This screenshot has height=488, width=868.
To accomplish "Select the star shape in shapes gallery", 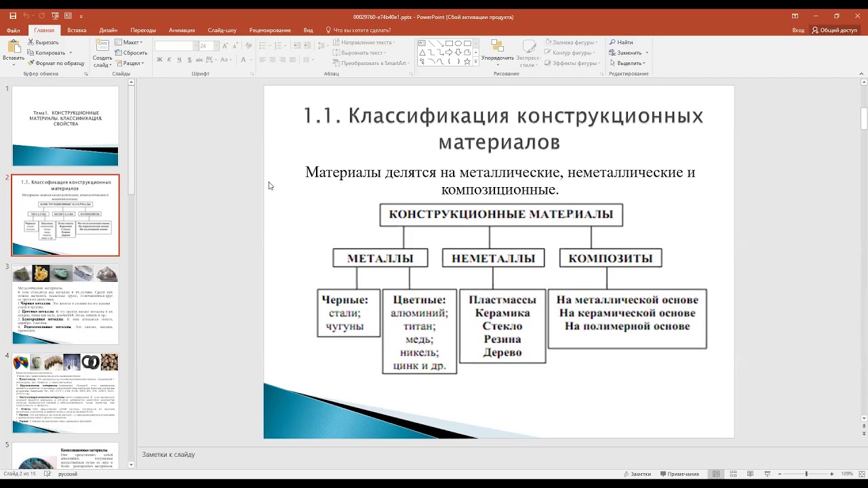I will (467, 62).
